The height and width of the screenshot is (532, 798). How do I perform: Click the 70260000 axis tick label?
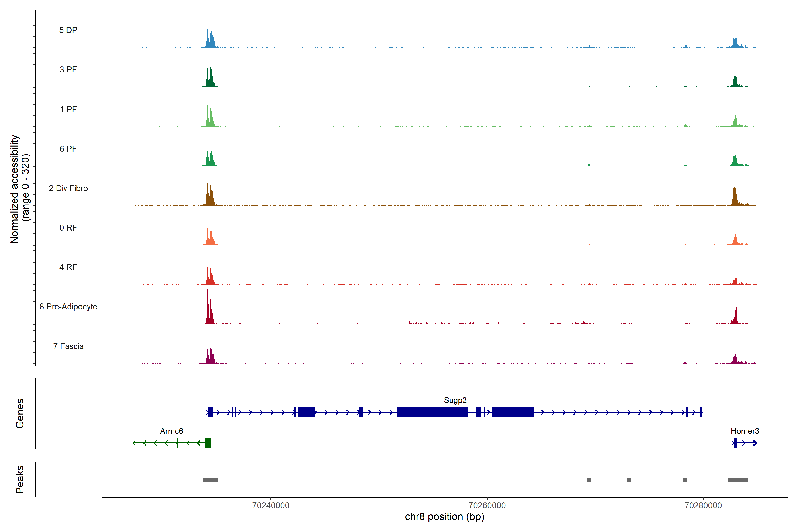coord(487,506)
